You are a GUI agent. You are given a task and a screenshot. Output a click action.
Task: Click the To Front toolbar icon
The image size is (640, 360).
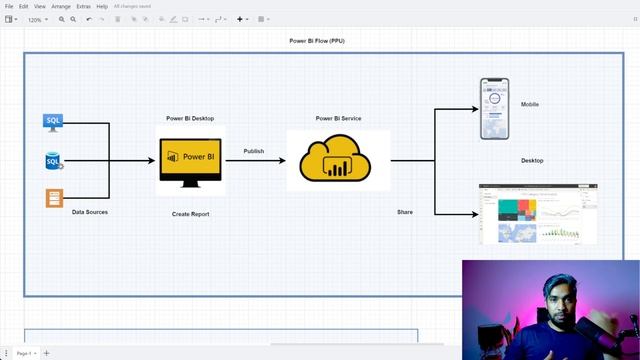click(x=133, y=19)
